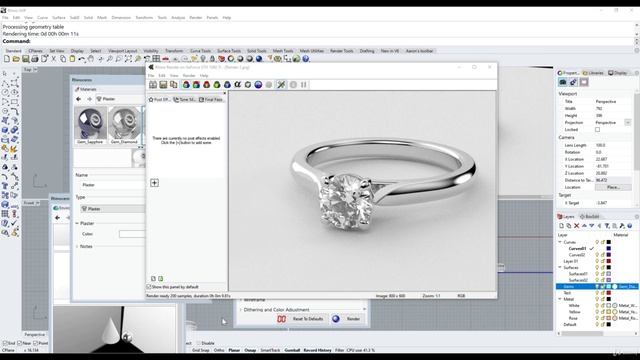Click the Plaster Color swatch field
Viewport: 640px width, 360px height.
[132, 234]
